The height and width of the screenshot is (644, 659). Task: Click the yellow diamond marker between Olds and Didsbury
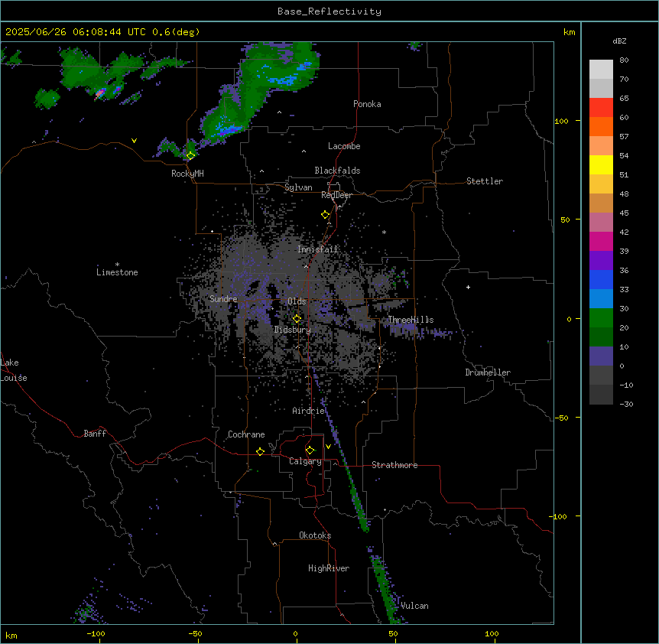pos(297,319)
